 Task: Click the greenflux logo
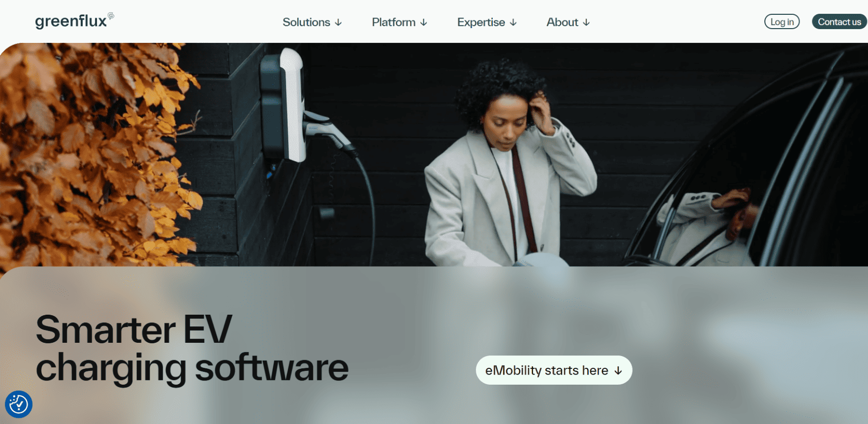(75, 21)
